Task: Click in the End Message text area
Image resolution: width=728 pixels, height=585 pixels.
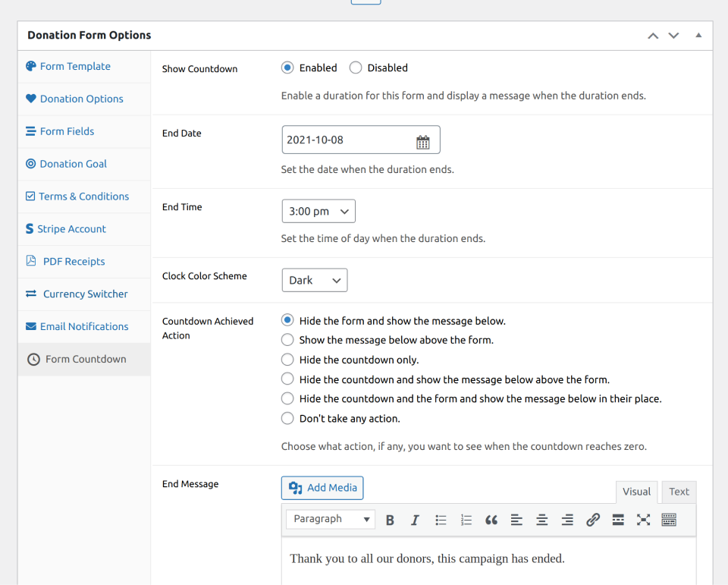Action: pyautogui.click(x=488, y=561)
